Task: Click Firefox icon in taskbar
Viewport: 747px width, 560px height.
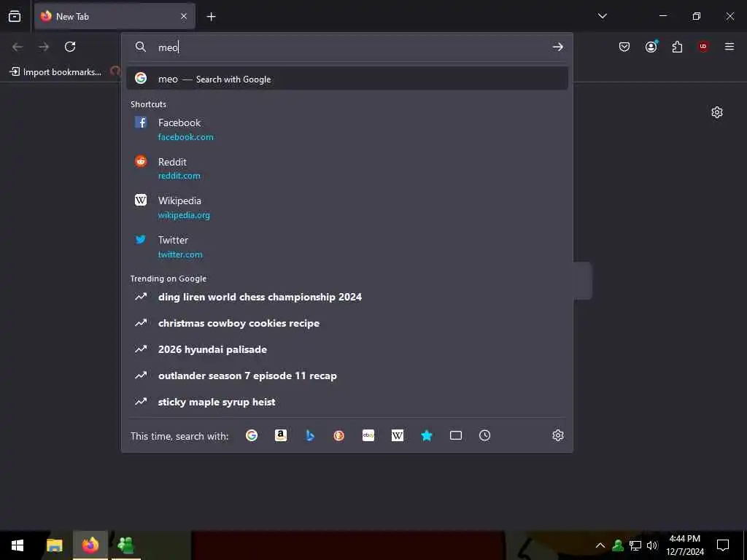Action: click(x=90, y=545)
